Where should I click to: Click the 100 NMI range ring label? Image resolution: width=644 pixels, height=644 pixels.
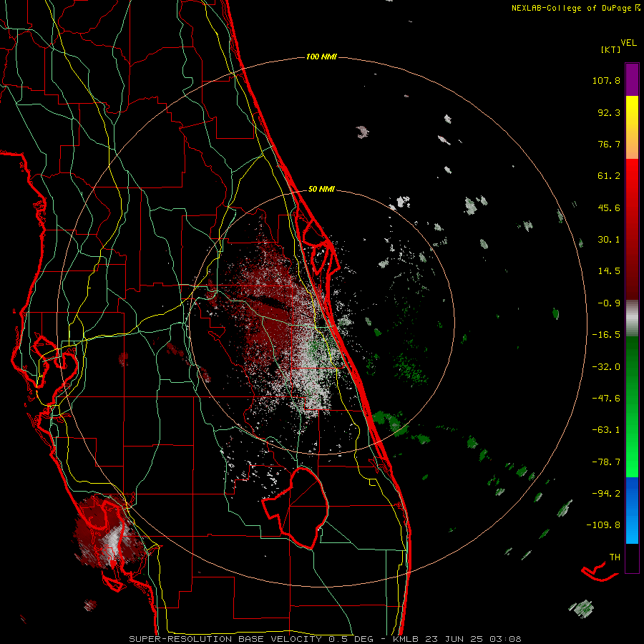pyautogui.click(x=321, y=57)
